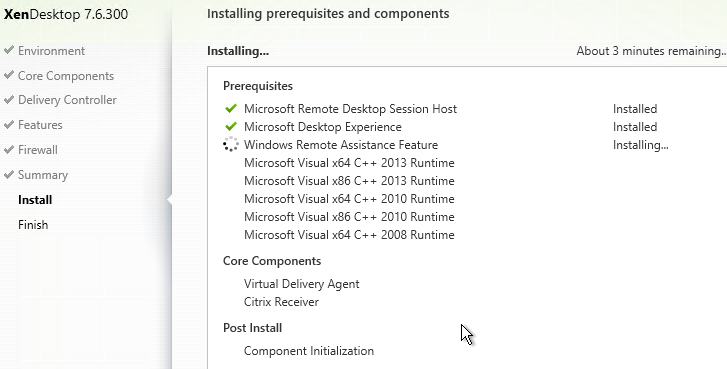Image resolution: width=727 pixels, height=369 pixels.
Task: Select the Install step in sidebar
Action: (35, 200)
